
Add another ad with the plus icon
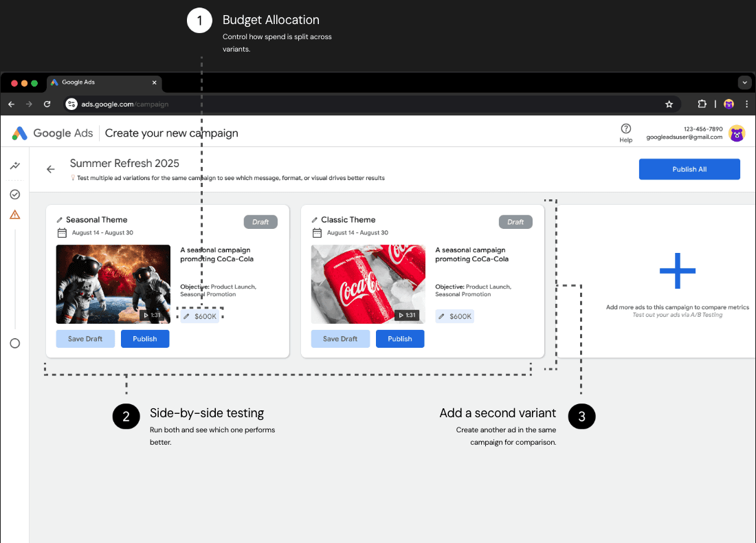(x=678, y=271)
